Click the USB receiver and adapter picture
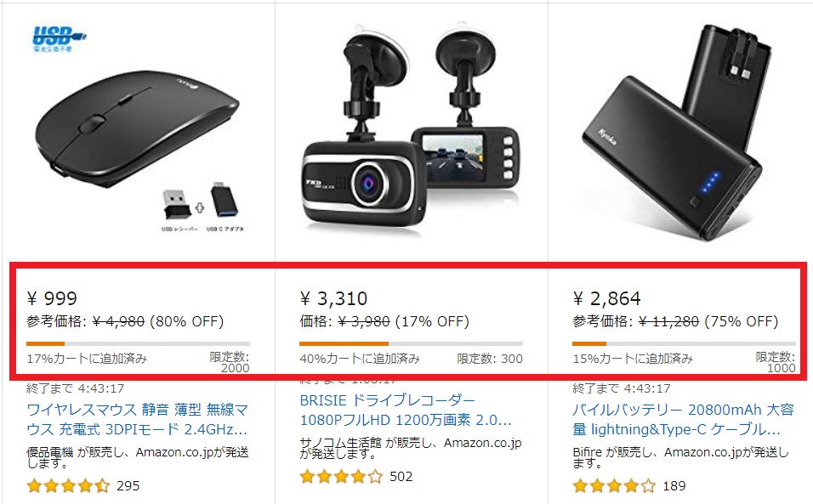The image size is (813, 504). [x=202, y=207]
